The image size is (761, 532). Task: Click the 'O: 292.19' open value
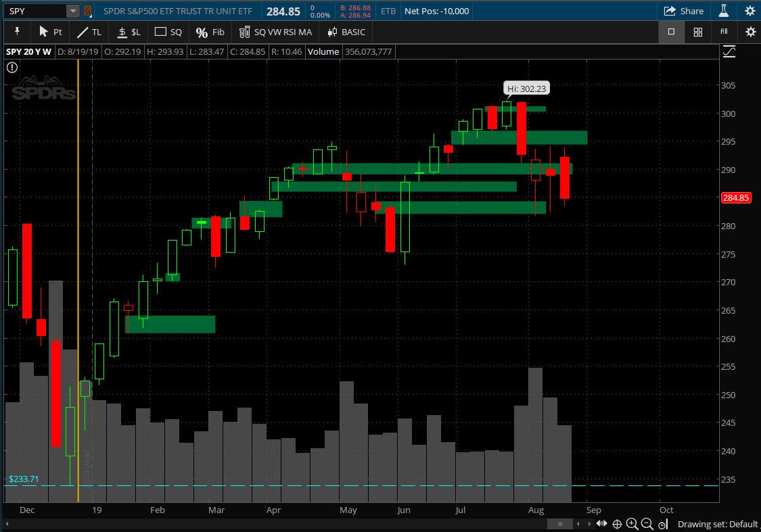click(x=122, y=52)
